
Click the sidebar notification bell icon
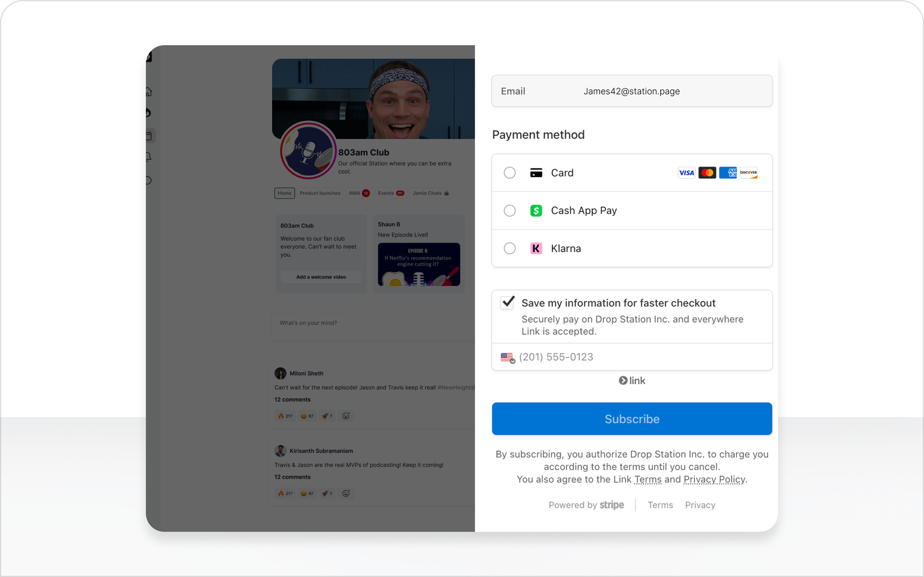[x=149, y=157]
